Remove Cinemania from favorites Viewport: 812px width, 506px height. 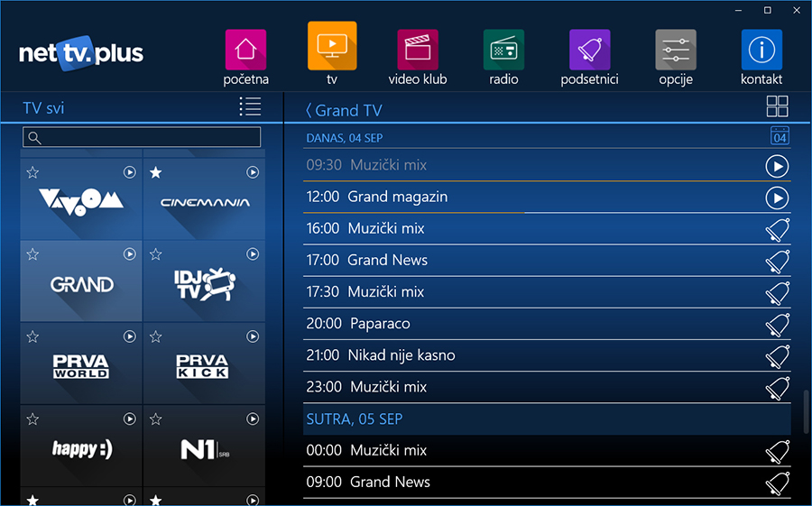pos(155,172)
